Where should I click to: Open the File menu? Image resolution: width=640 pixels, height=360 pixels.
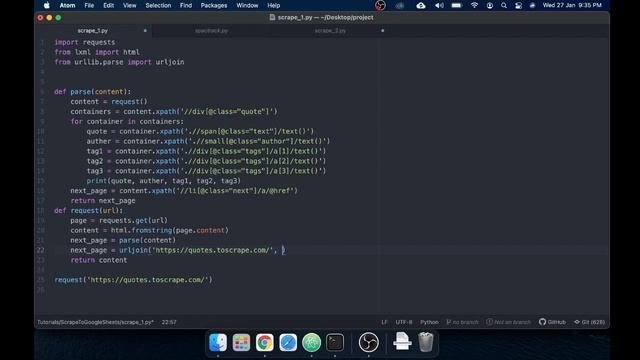89,5
